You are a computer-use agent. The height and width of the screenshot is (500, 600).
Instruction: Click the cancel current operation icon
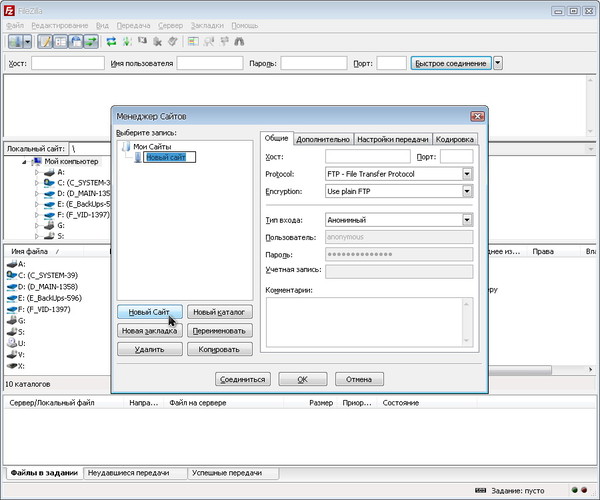point(142,41)
